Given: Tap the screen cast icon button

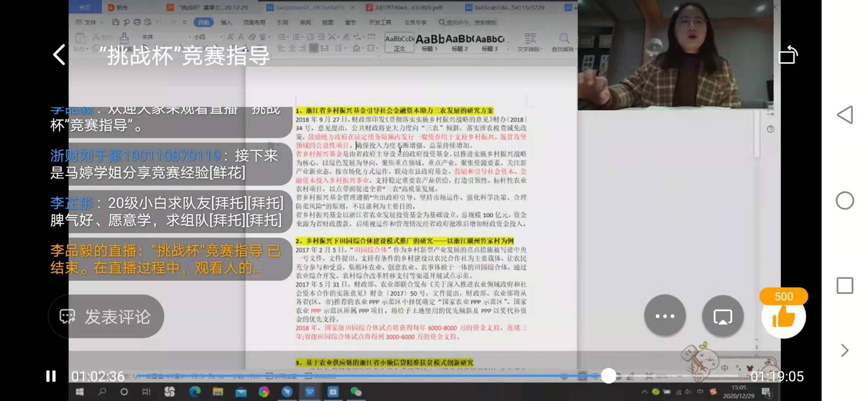Looking at the screenshot, I should pyautogui.click(x=723, y=316).
